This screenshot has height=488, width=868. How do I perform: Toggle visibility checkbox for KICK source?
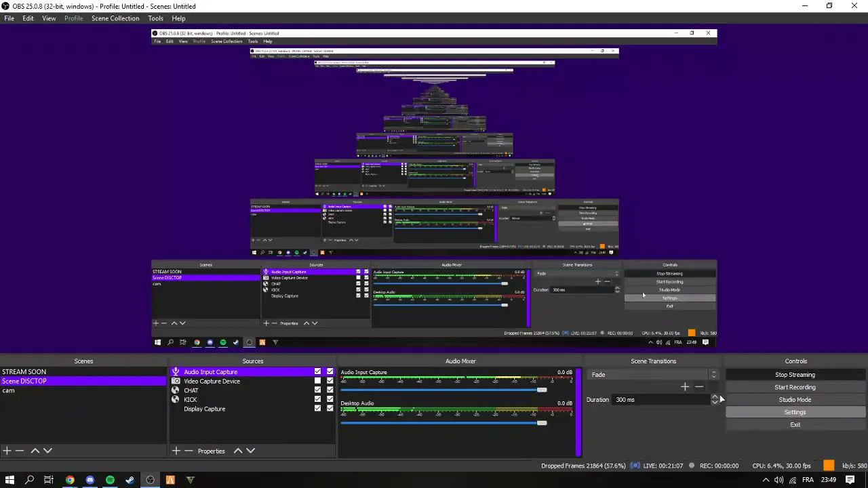point(317,400)
